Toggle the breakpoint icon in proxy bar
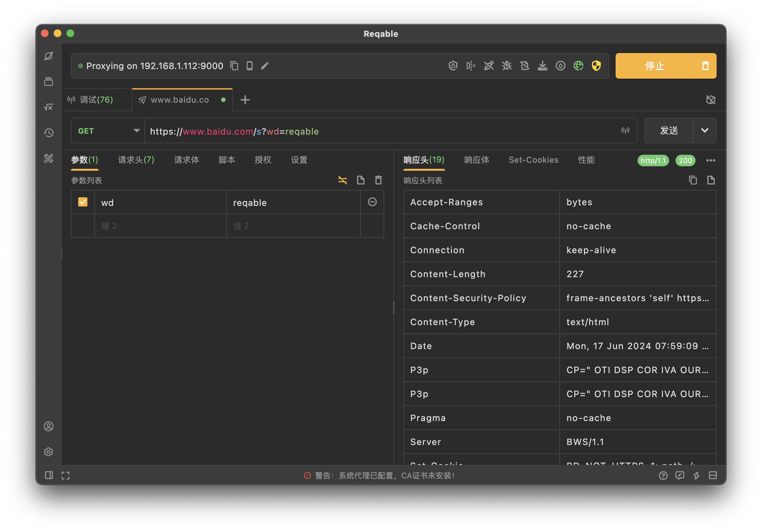The width and height of the screenshot is (762, 532). [471, 66]
